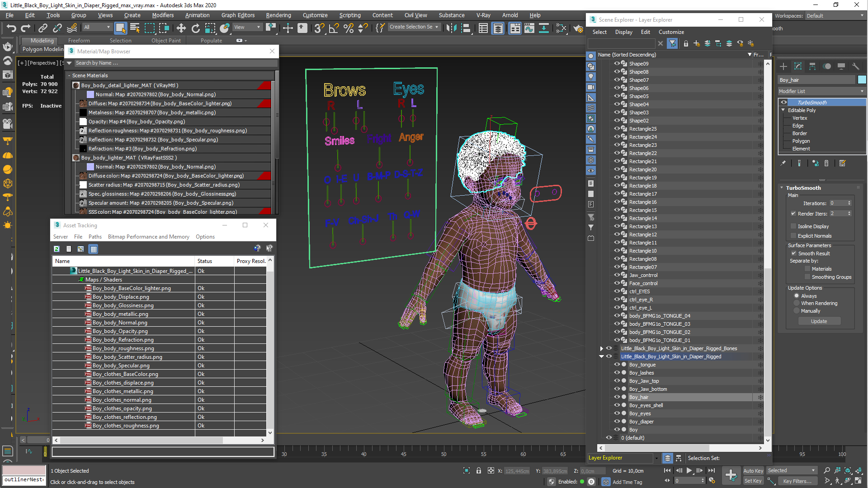Open the Modifier List dropdown

pos(821,91)
